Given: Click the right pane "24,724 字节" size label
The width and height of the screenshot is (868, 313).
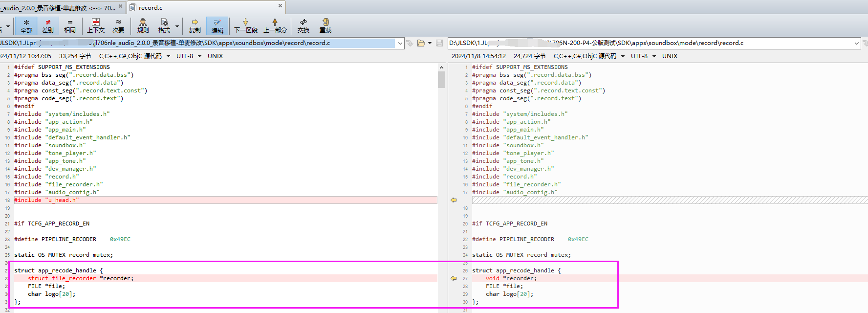Looking at the screenshot, I should pyautogui.click(x=530, y=56).
